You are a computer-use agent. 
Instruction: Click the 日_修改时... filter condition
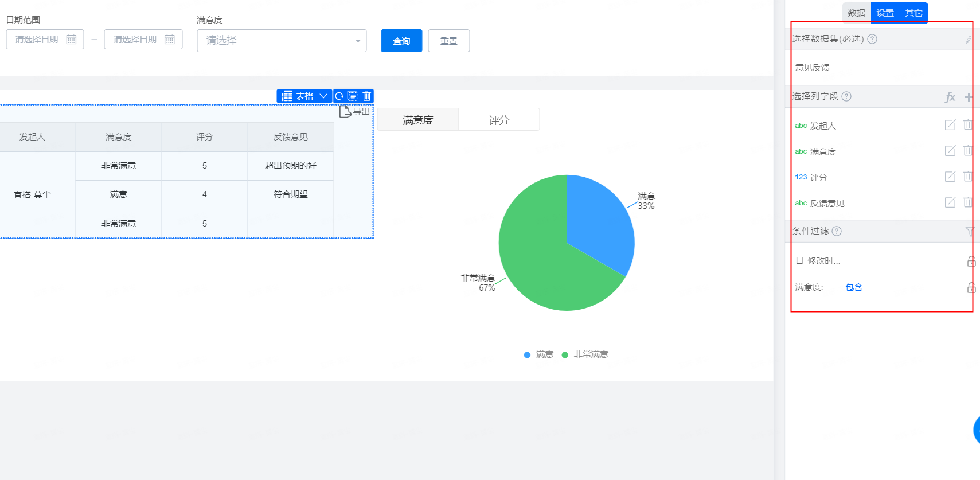[x=818, y=261]
